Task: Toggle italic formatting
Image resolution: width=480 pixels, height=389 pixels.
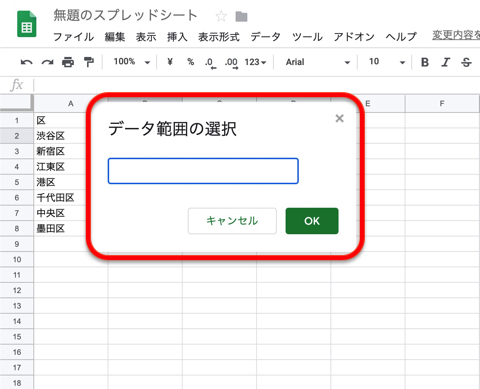Action: [x=446, y=62]
